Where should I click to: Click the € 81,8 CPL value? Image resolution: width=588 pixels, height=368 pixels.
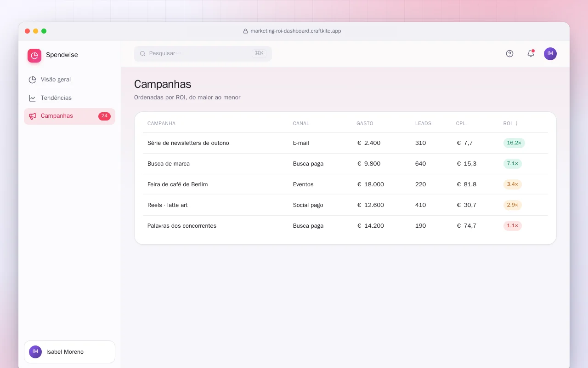click(467, 184)
